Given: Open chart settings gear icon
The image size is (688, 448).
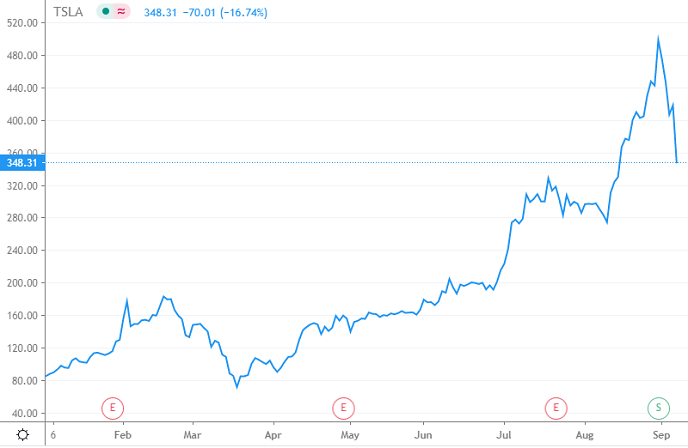Looking at the screenshot, I should [x=22, y=435].
